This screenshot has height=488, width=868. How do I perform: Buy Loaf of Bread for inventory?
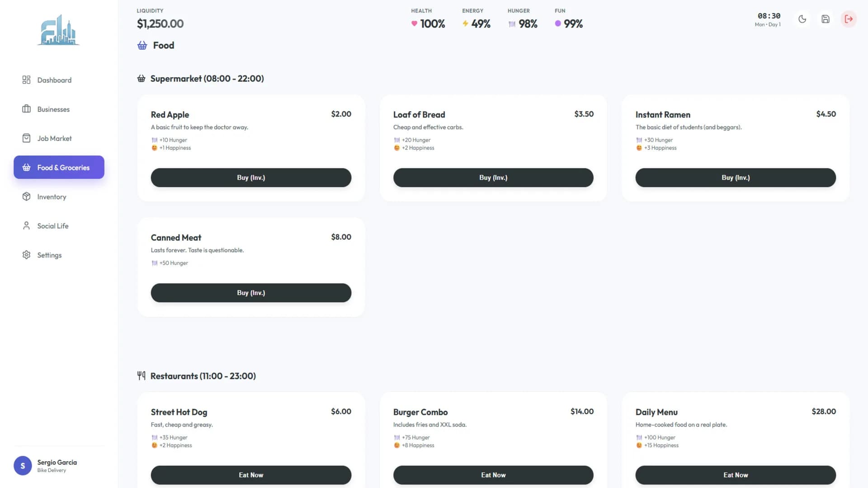pos(493,178)
